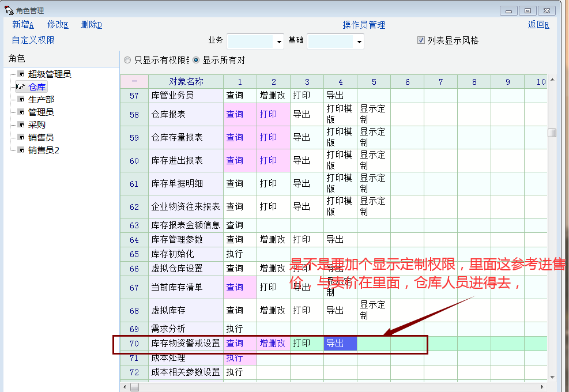Click the icon beside 销售员 role

[x=21, y=137]
